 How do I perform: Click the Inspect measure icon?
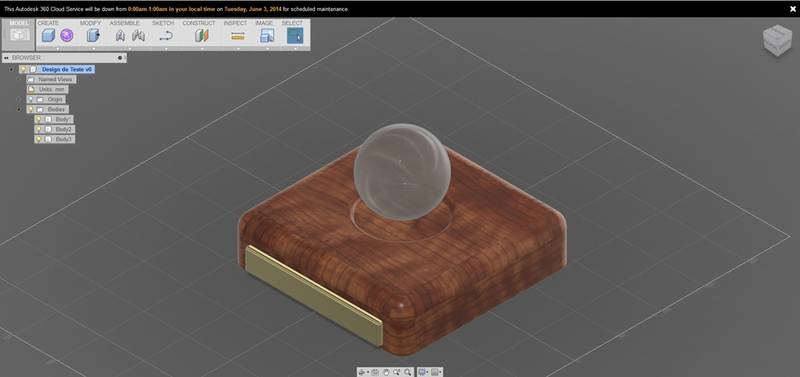[x=238, y=36]
